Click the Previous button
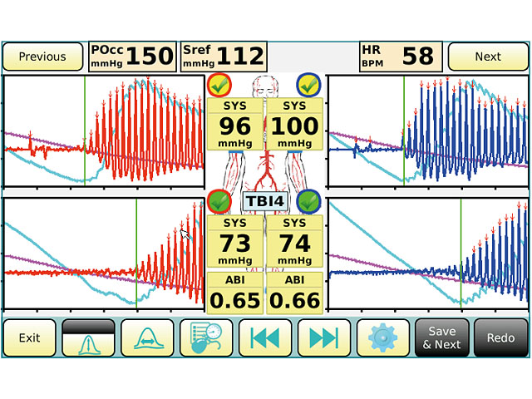The width and height of the screenshot is (532, 399). tap(42, 57)
